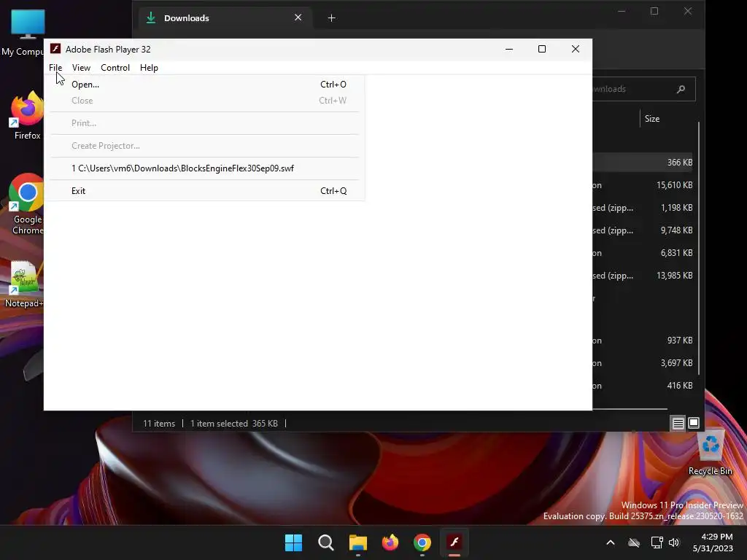Open the View menu in Flash Player
Viewport: 747px width, 560px height.
[81, 68]
